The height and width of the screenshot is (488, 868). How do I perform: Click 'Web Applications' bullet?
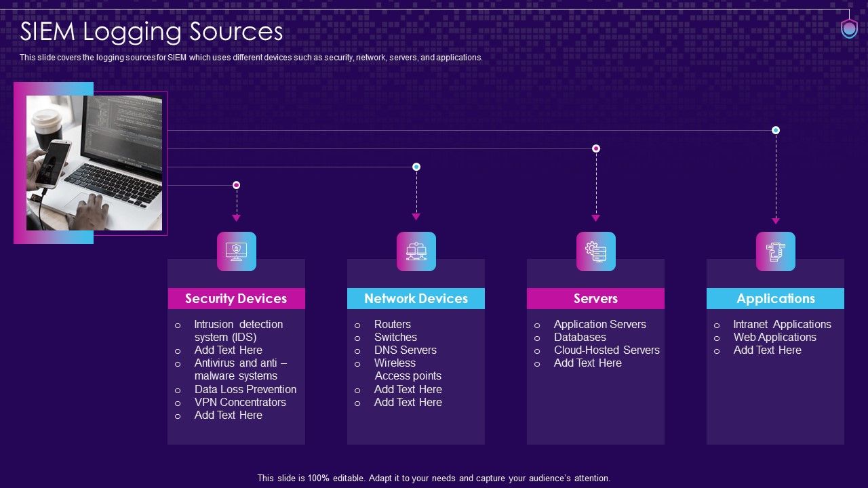click(x=775, y=337)
